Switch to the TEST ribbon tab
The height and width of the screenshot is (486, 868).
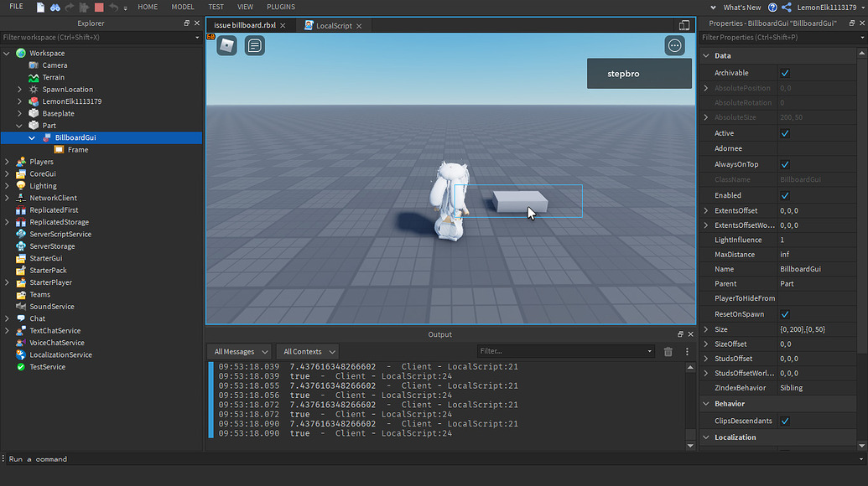click(x=216, y=8)
